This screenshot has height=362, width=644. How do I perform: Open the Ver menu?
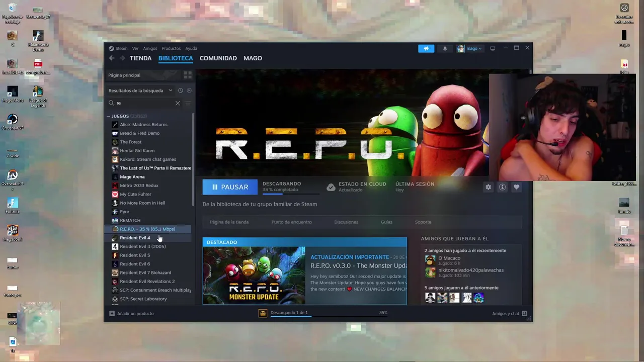tap(135, 48)
